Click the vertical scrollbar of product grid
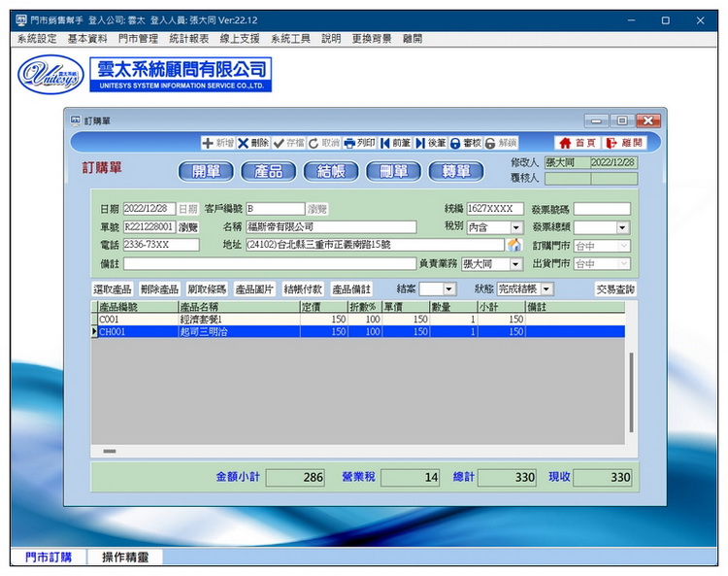The width and height of the screenshot is (728, 576). [631, 392]
